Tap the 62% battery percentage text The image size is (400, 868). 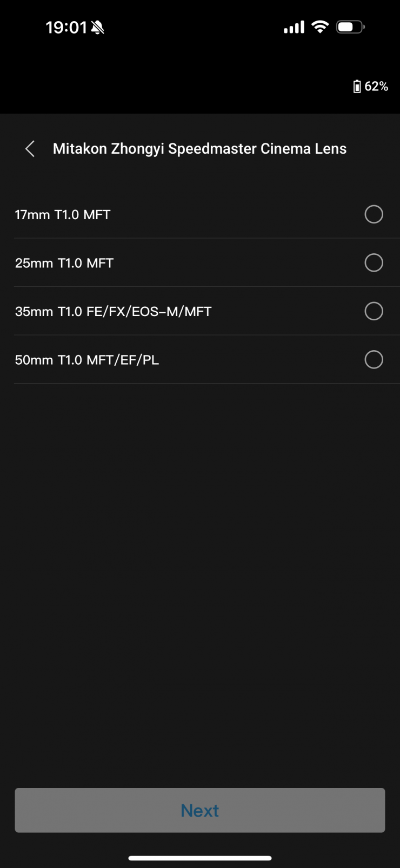(x=376, y=87)
